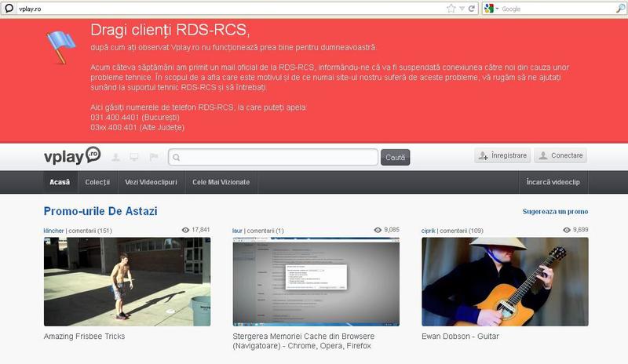Switch to the Colecții tab
Screen dimensions: 628x364
pos(97,182)
